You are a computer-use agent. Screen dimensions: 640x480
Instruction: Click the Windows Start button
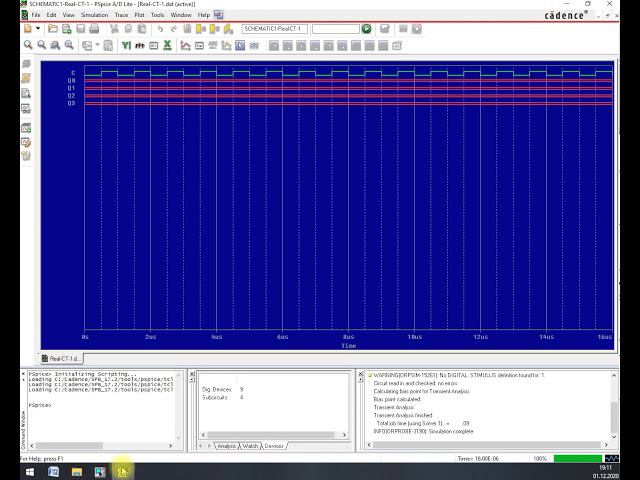click(29, 471)
